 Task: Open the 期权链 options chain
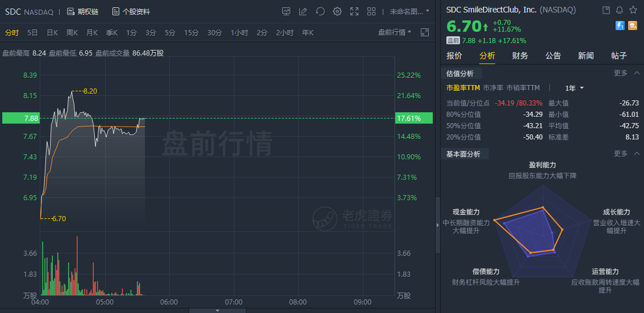pyautogui.click(x=82, y=11)
